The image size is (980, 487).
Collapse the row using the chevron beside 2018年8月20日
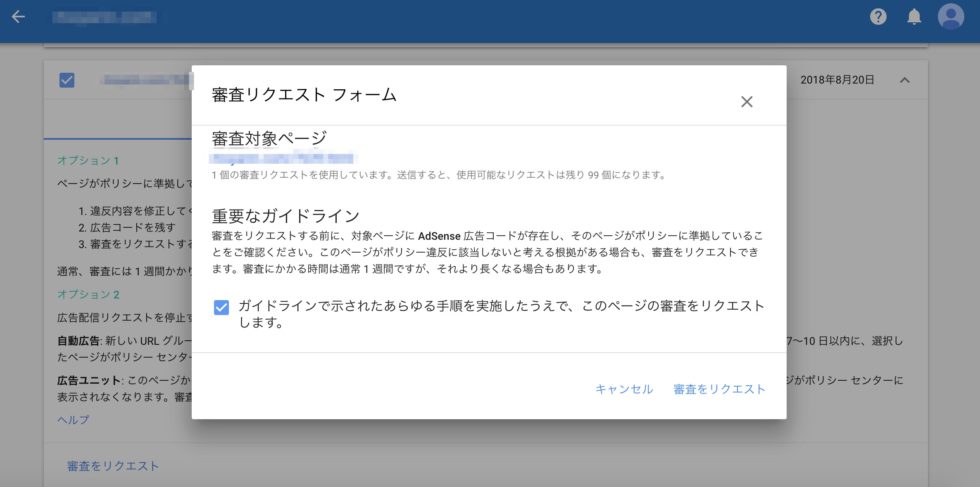905,80
